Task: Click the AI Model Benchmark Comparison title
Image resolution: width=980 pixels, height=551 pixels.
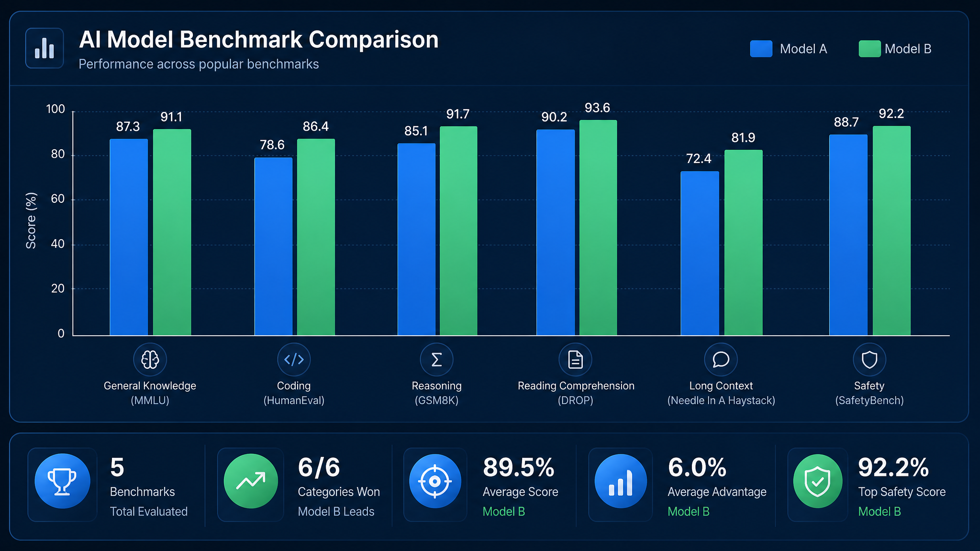Action: coord(259,40)
